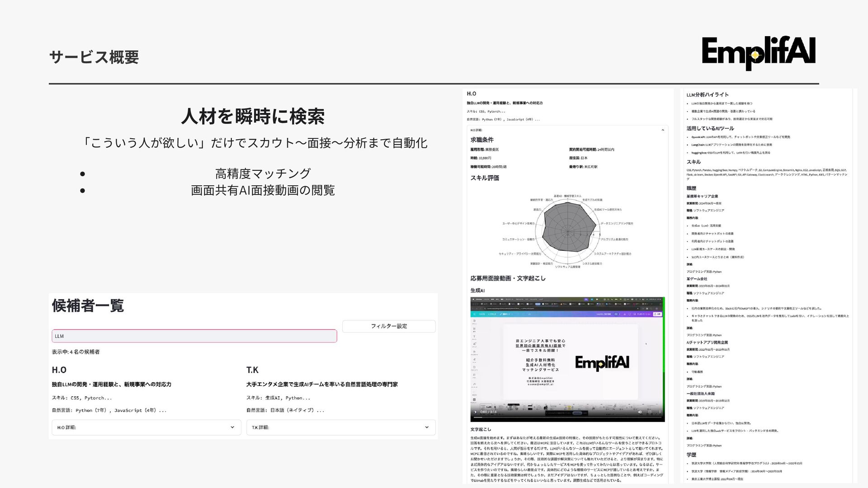Viewport: 868px width, 488px height.
Task: Enter fullscreen on interview video
Action: (x=650, y=412)
